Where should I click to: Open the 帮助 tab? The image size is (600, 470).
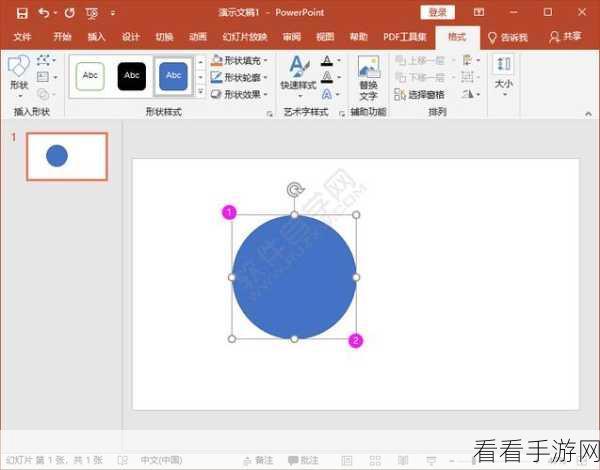(359, 37)
